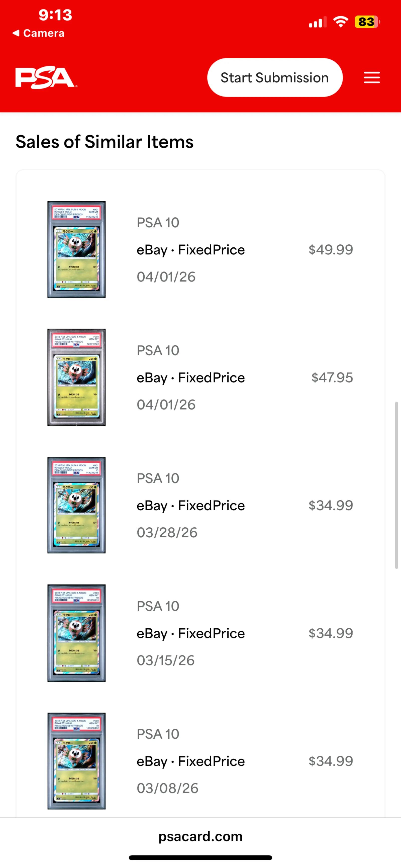Tap the home indicator bar
This screenshot has height=868, width=401.
pyautogui.click(x=200, y=857)
